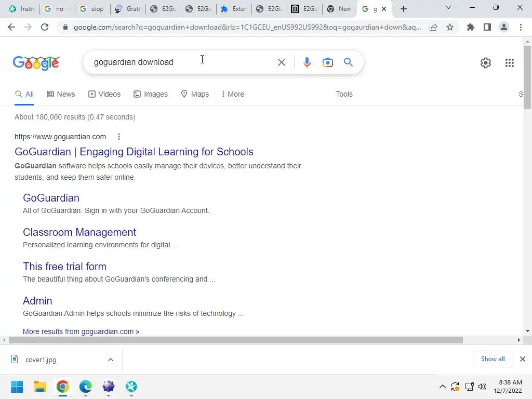The width and height of the screenshot is (532, 399).
Task: Bookmark this page with the star icon
Action: click(450, 27)
